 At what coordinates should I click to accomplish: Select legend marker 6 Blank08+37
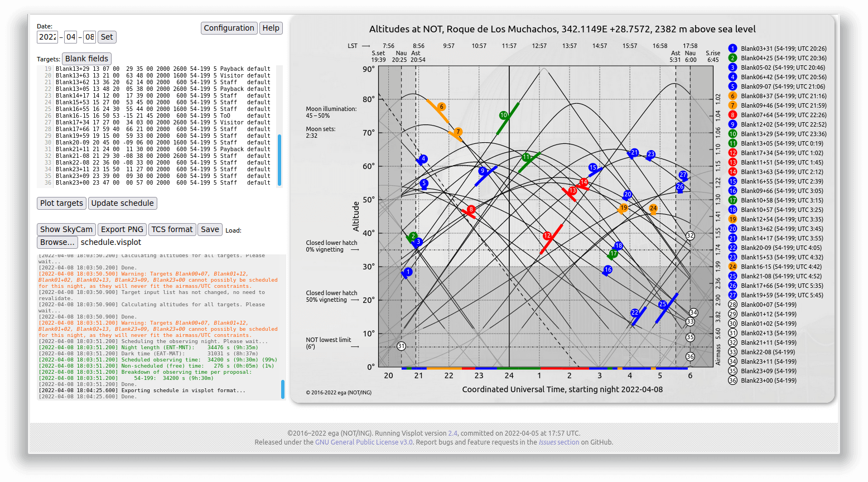733,96
